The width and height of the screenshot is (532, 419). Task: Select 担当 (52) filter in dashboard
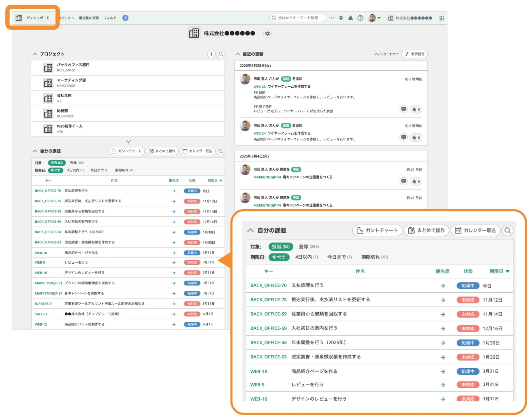pyautogui.click(x=57, y=163)
